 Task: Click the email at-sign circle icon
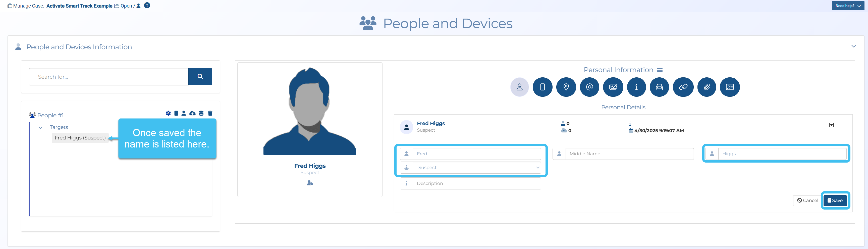pyautogui.click(x=589, y=87)
